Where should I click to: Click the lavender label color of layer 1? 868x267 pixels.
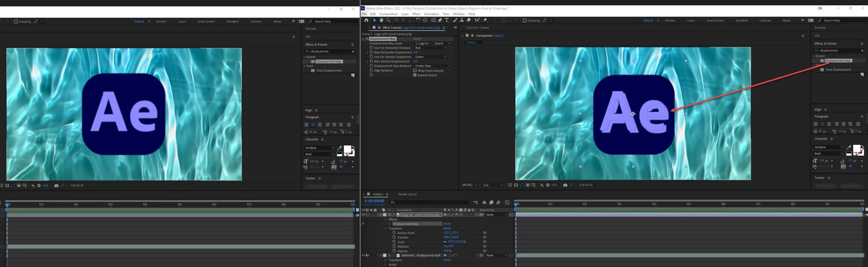(385, 214)
